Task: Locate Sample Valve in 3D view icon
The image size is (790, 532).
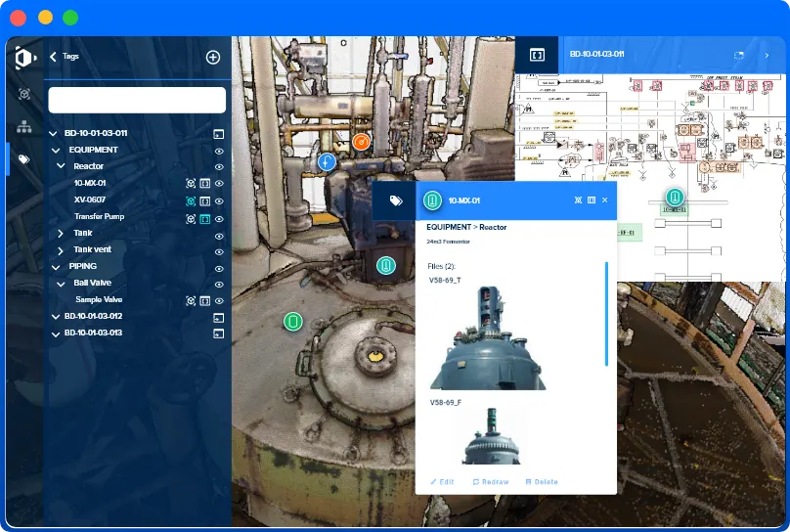Action: click(191, 301)
